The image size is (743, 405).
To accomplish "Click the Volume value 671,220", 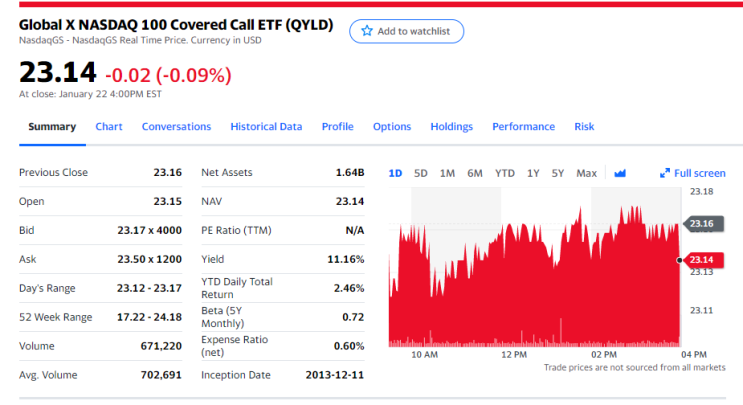I will click(x=161, y=346).
